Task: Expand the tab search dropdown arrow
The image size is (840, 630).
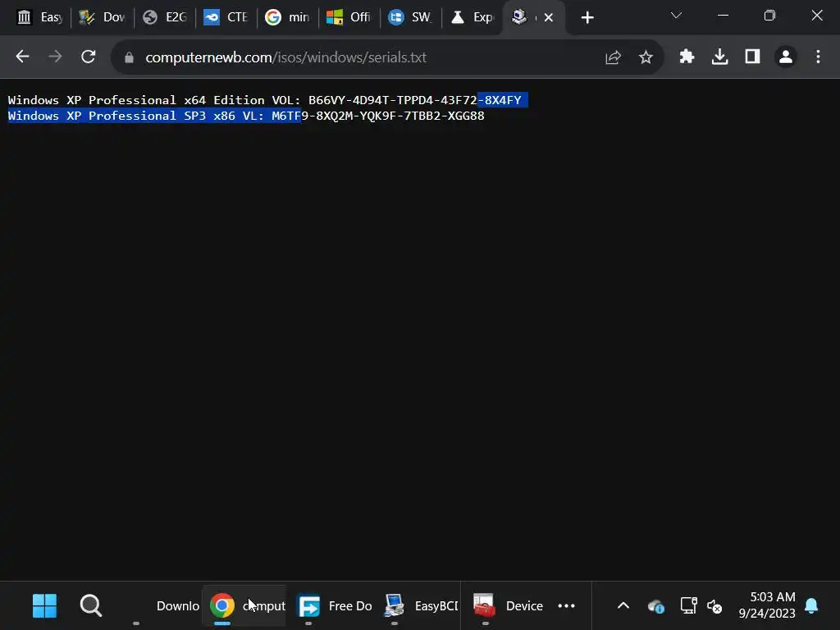Action: pos(676,16)
